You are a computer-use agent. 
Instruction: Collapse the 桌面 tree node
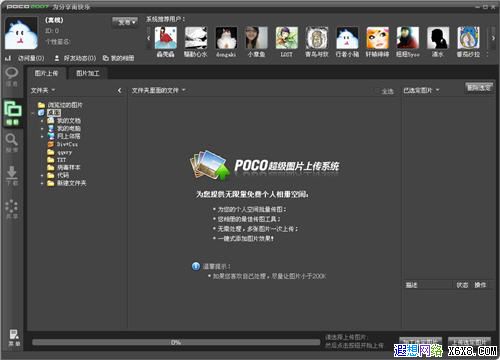click(x=33, y=113)
